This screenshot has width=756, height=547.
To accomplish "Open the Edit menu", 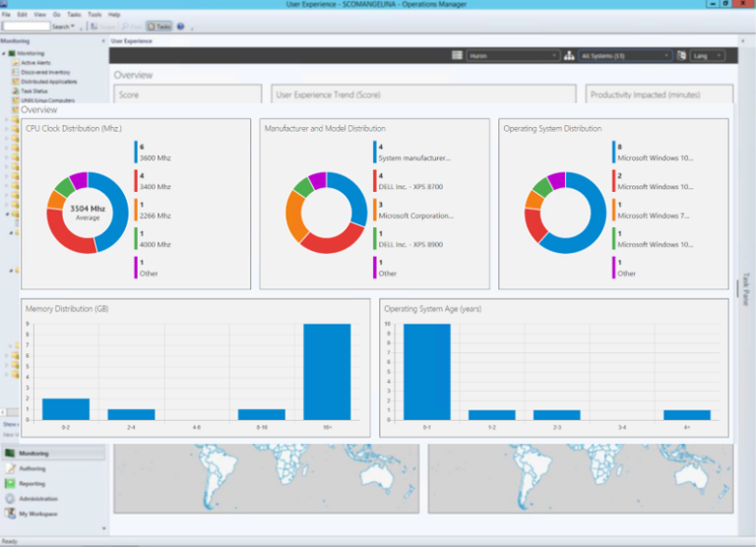I will 23,15.
